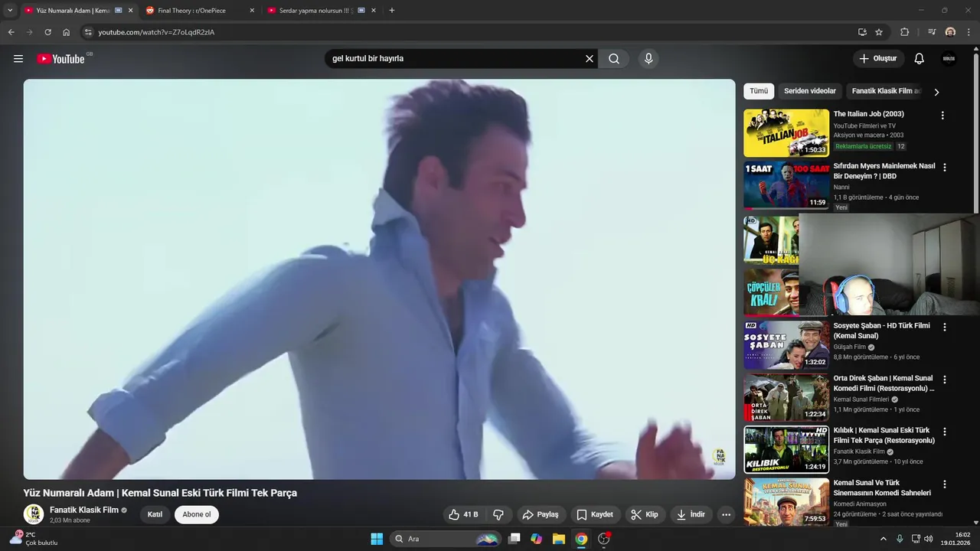Open the tab search dropdown arrow
This screenshot has height=551, width=980.
(x=10, y=11)
